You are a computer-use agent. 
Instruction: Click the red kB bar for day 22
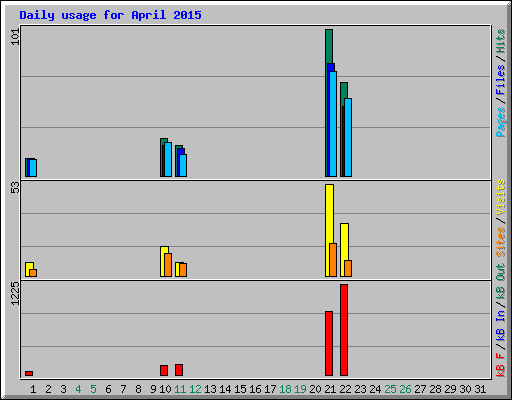click(344, 330)
